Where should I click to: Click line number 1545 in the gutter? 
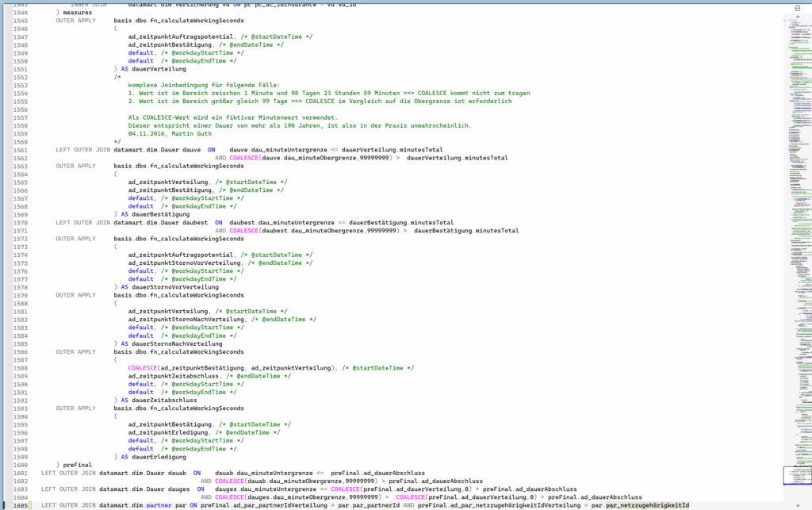(21, 21)
